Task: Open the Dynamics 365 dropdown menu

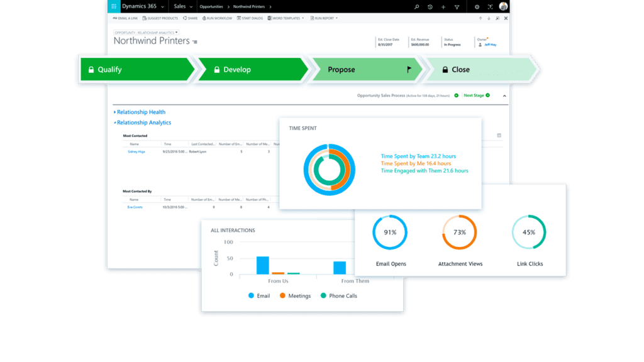Action: (x=143, y=6)
